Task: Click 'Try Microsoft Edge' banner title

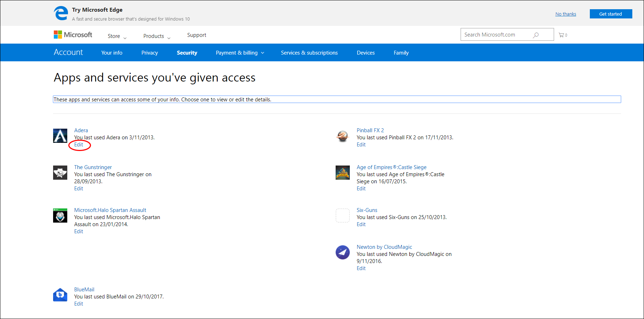Action: [x=97, y=10]
